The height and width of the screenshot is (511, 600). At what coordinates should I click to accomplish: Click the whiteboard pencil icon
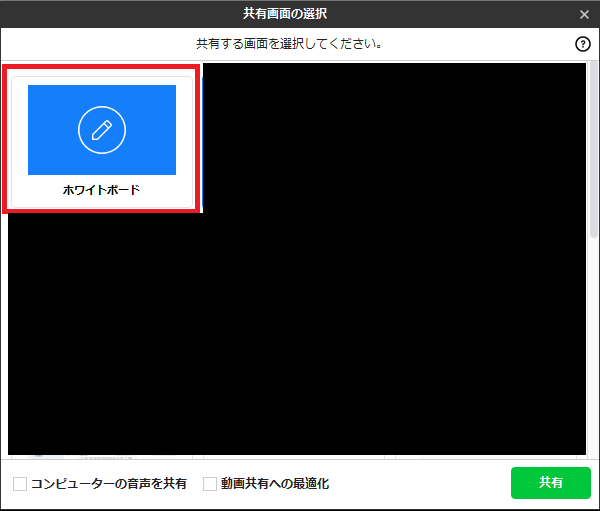point(101,130)
